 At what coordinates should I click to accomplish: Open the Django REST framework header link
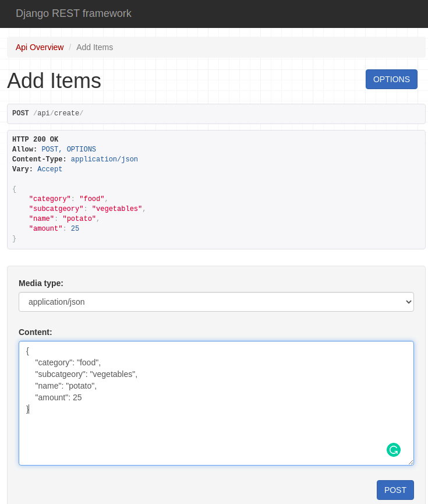(74, 13)
